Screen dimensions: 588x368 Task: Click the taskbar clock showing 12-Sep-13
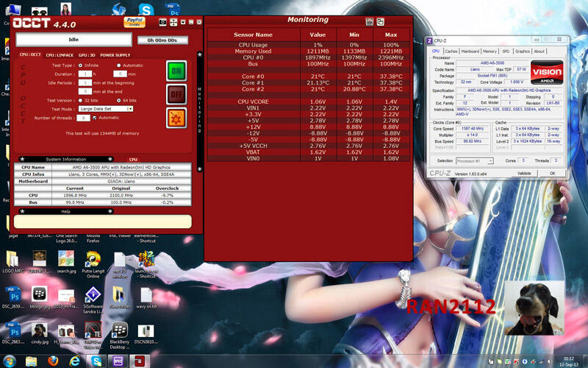(x=569, y=361)
